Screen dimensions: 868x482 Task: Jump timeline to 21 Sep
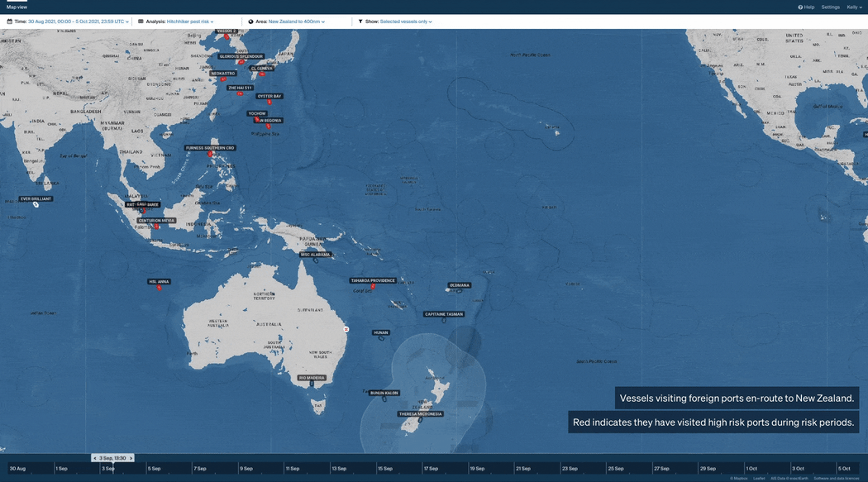523,468
